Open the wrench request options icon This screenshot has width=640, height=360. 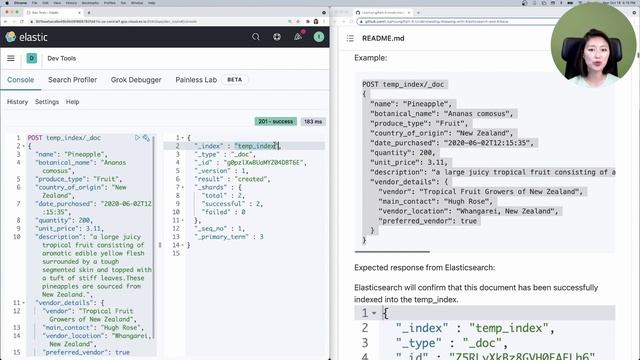pyautogui.click(x=146, y=138)
